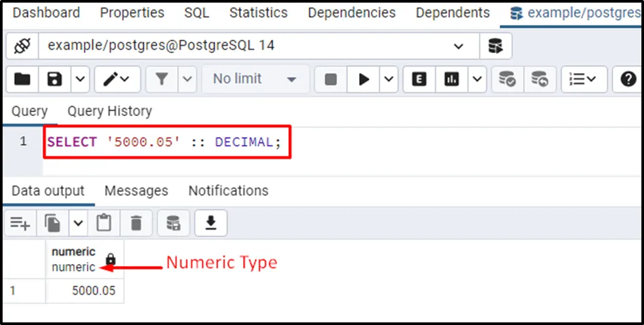Download results with the save-to-file icon
Image resolution: width=644 pixels, height=325 pixels.
(x=210, y=223)
